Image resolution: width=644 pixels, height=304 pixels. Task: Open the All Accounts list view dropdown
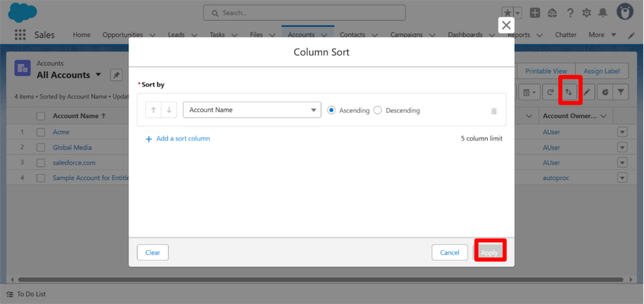point(98,75)
